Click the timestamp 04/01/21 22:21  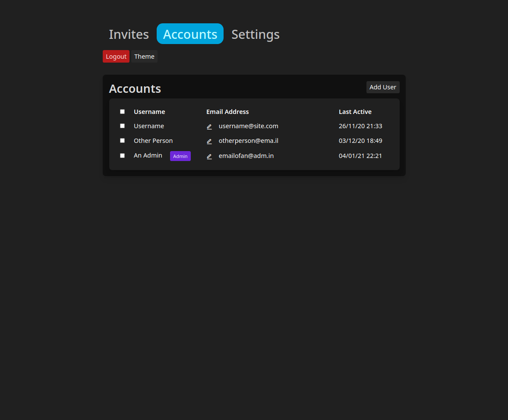360,156
